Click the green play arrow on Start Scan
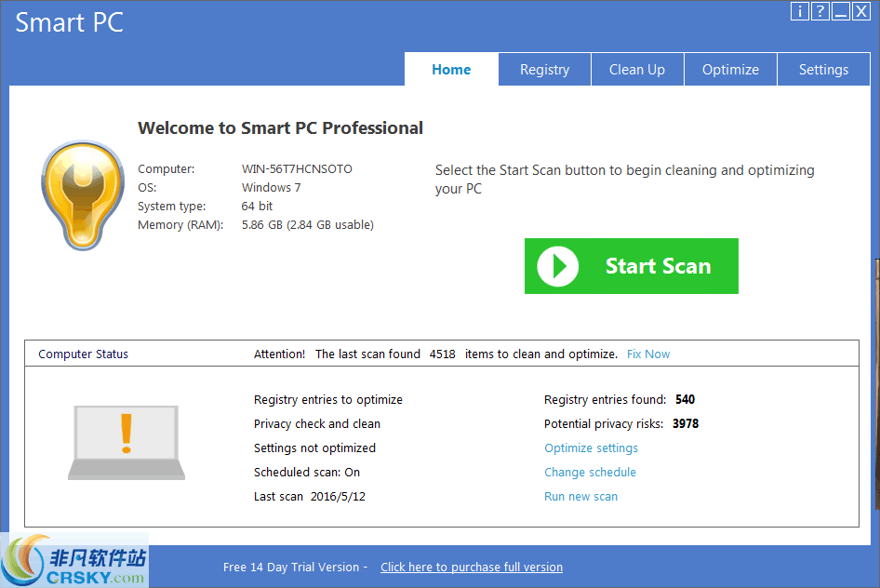Image resolution: width=880 pixels, height=588 pixels. (x=556, y=266)
